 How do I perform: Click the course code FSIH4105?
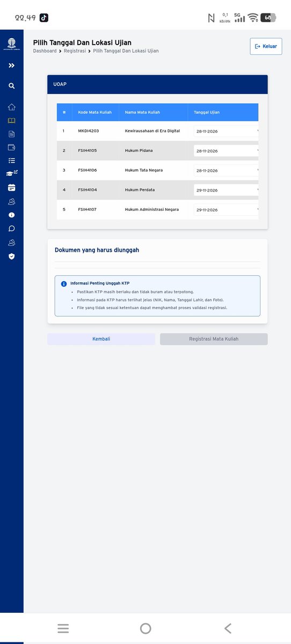click(88, 151)
